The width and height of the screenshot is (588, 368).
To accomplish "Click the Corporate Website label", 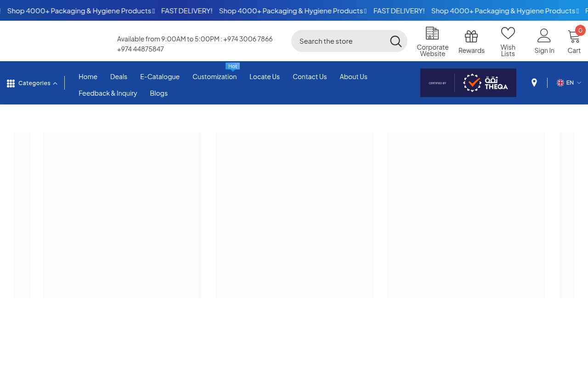I will (433, 50).
